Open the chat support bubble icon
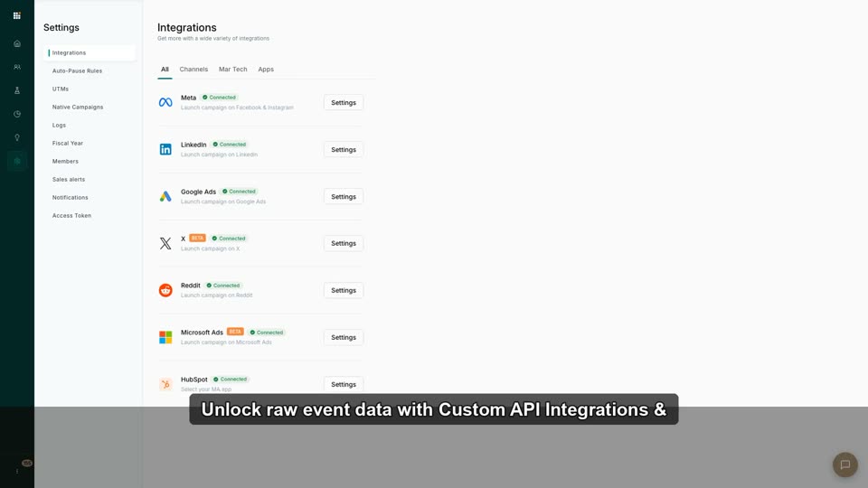The height and width of the screenshot is (488, 868). 844,465
